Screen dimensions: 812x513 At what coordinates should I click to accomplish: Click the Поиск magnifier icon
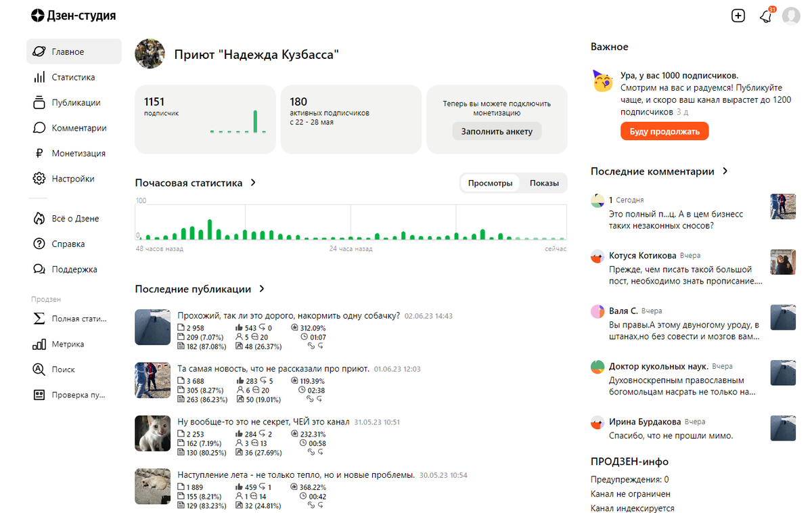click(39, 370)
